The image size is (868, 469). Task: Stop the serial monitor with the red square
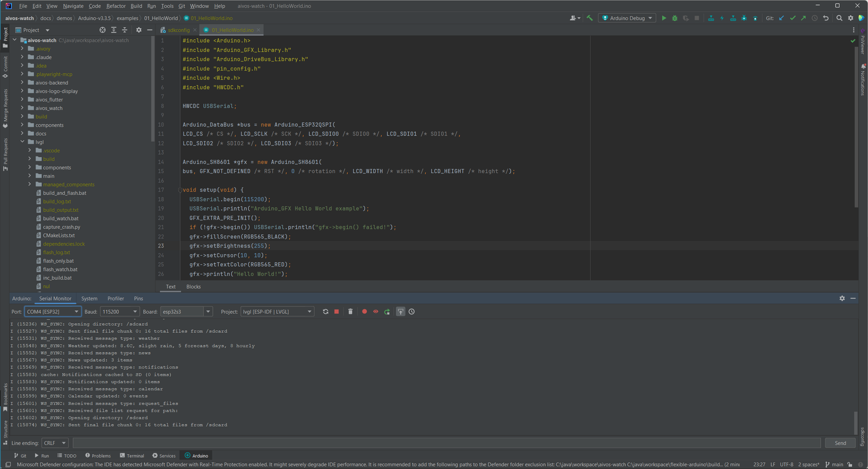[336, 312]
